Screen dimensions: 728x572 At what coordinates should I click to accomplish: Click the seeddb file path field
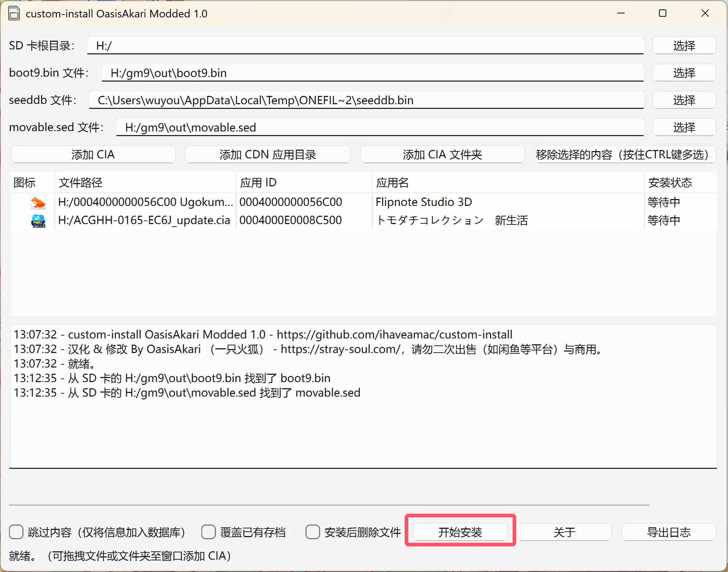click(366, 100)
